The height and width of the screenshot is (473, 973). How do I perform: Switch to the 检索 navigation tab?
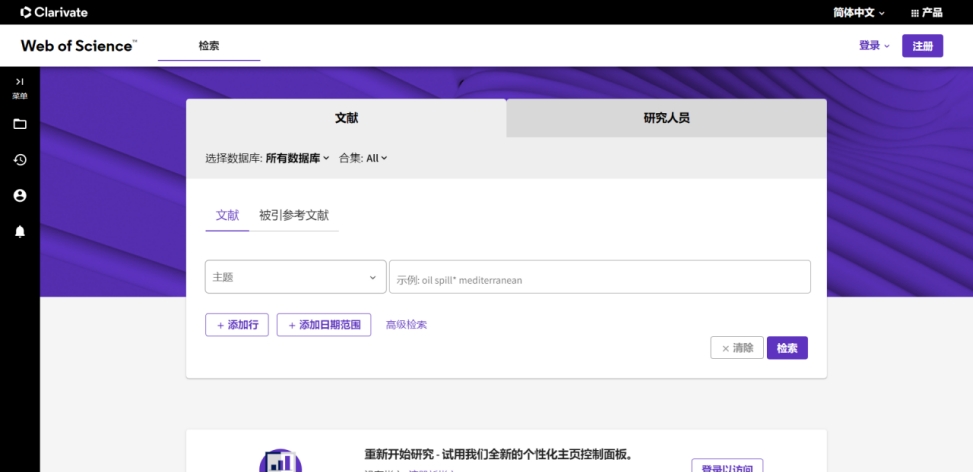(208, 46)
